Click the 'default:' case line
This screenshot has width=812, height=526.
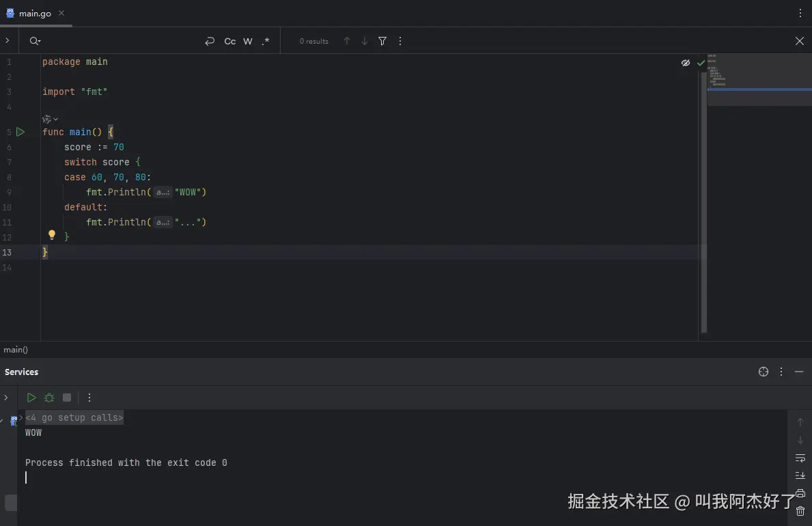point(85,207)
